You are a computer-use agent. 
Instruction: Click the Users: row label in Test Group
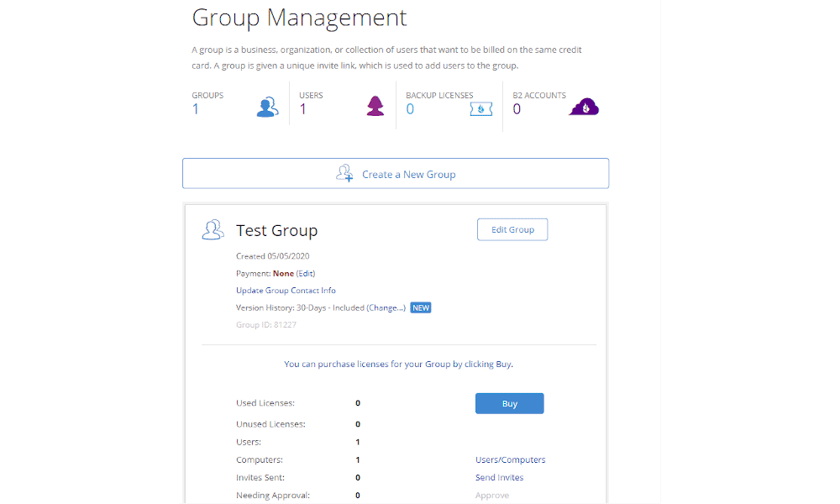[249, 442]
